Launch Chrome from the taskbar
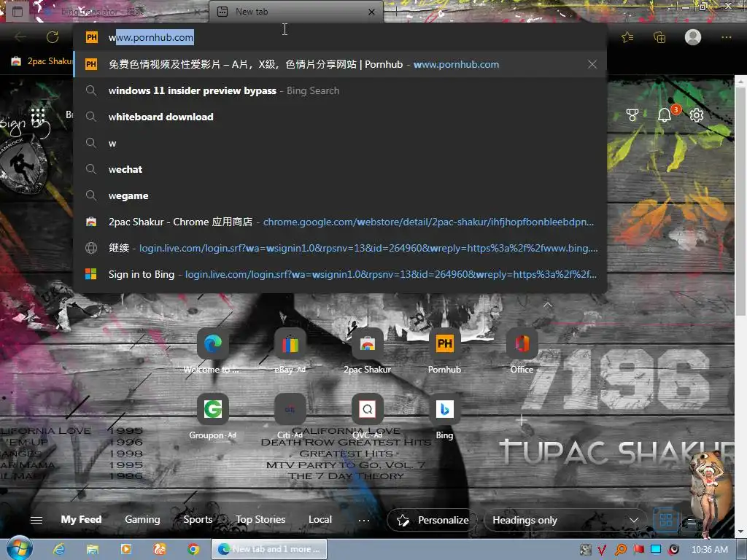The image size is (747, 560). 193,549
